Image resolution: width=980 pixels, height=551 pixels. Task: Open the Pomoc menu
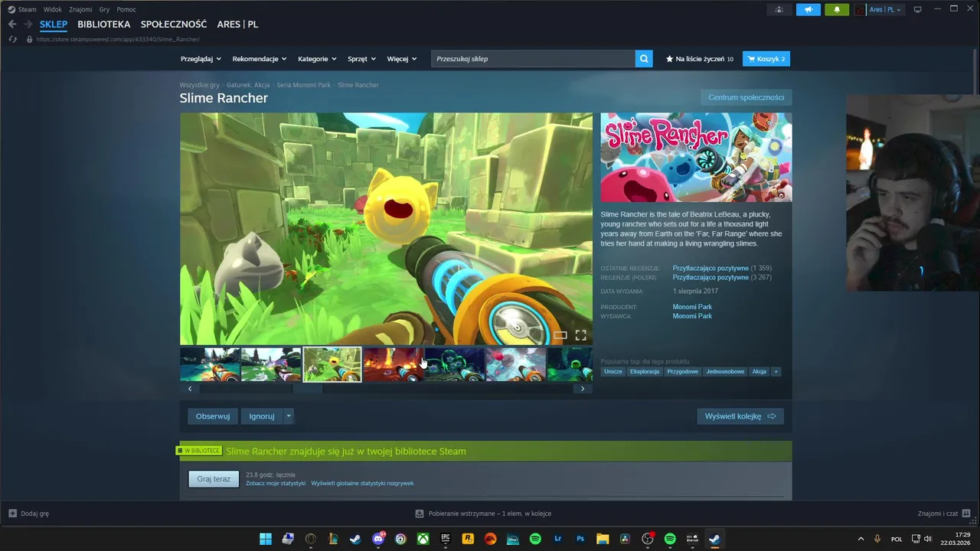pos(126,9)
